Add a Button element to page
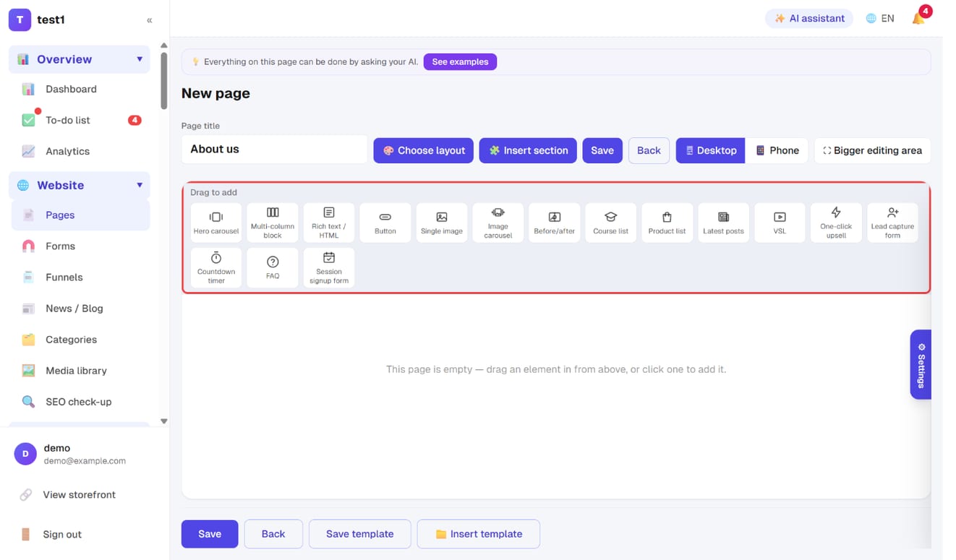 coord(385,223)
